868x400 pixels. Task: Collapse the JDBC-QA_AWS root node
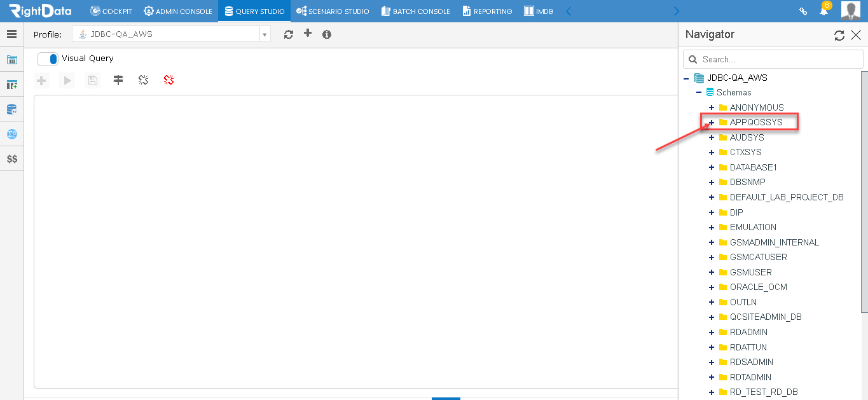pos(686,78)
